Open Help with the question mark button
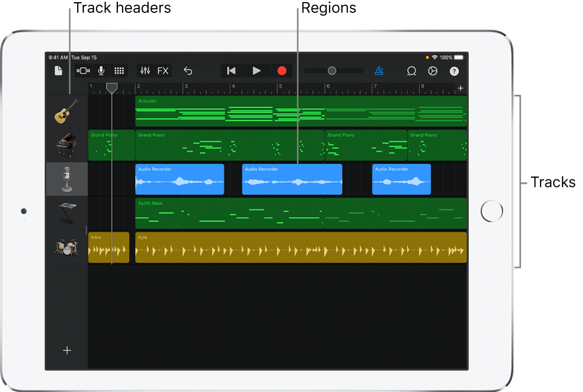The height and width of the screenshot is (392, 583). 455,70
